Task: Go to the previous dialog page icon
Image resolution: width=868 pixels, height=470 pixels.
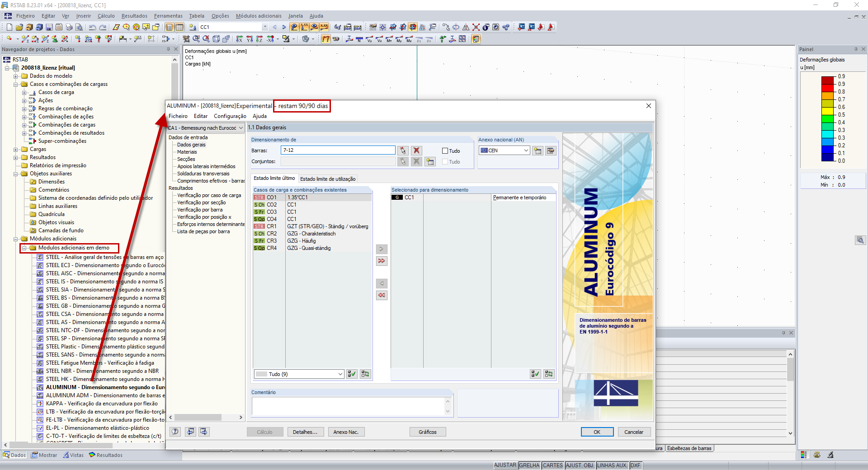Action: (x=190, y=432)
